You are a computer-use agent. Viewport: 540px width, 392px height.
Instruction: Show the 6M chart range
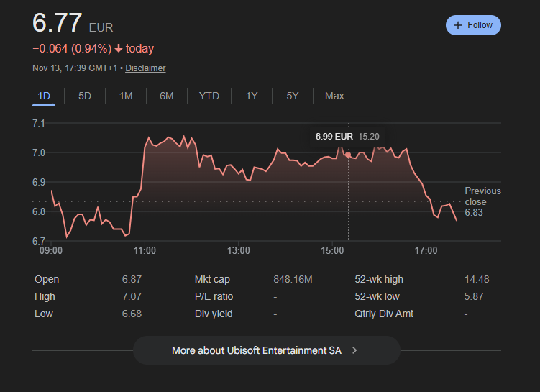[167, 96]
